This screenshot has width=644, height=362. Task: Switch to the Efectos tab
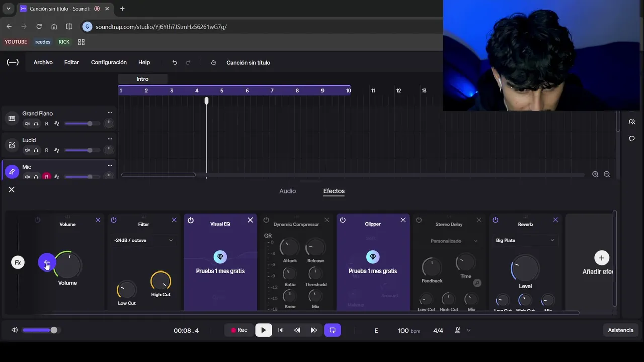[x=334, y=191]
